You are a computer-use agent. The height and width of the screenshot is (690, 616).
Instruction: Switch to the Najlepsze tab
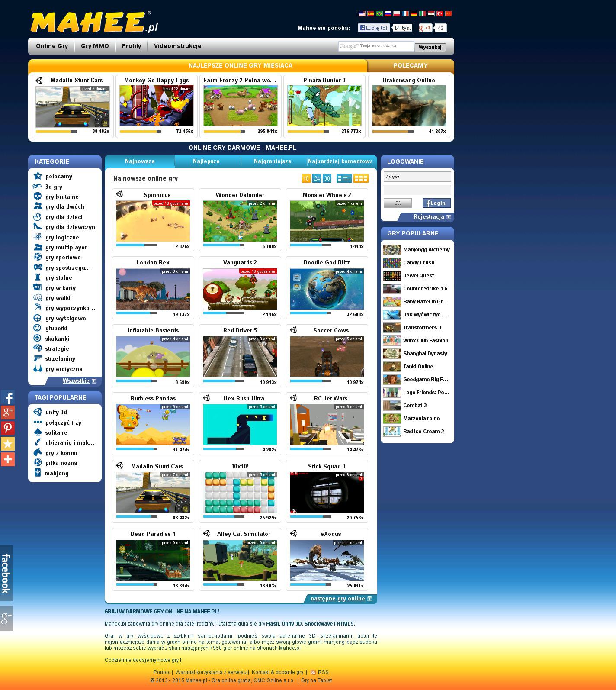pyautogui.click(x=206, y=161)
